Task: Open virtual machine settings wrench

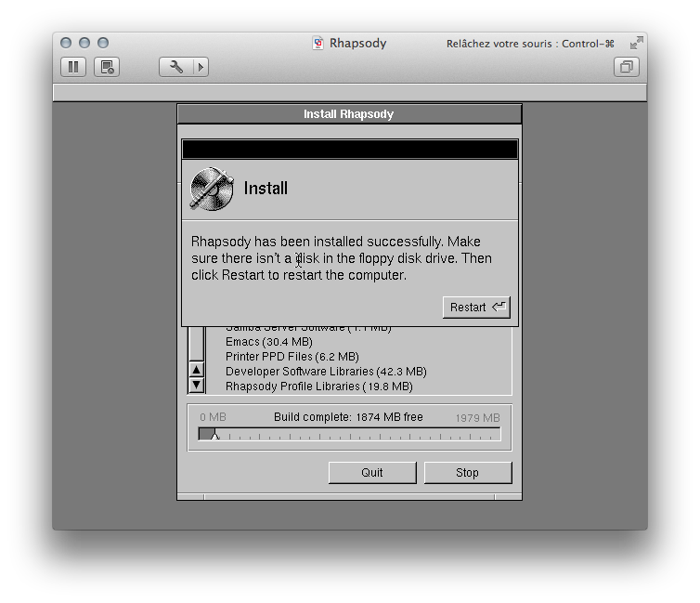Action: (x=175, y=67)
